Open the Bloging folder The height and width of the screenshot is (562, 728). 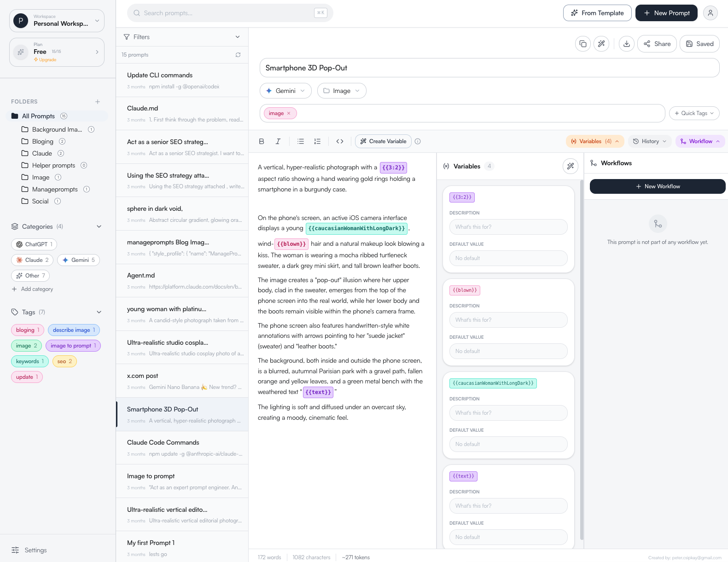[43, 141]
